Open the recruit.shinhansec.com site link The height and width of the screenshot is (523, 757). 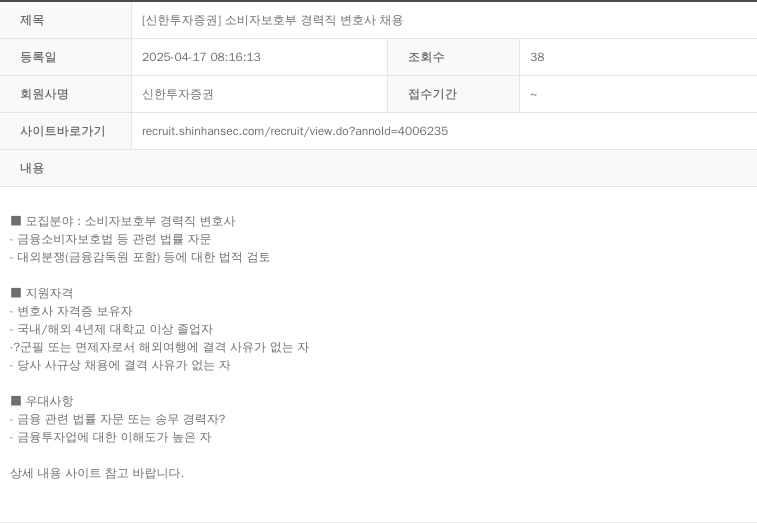click(295, 131)
